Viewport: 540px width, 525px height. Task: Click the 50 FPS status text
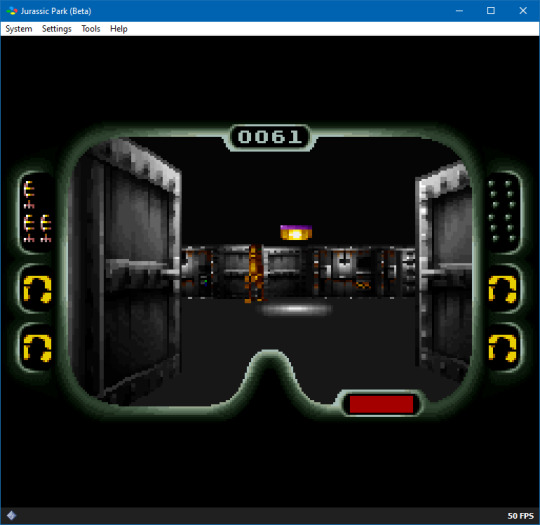(x=520, y=516)
